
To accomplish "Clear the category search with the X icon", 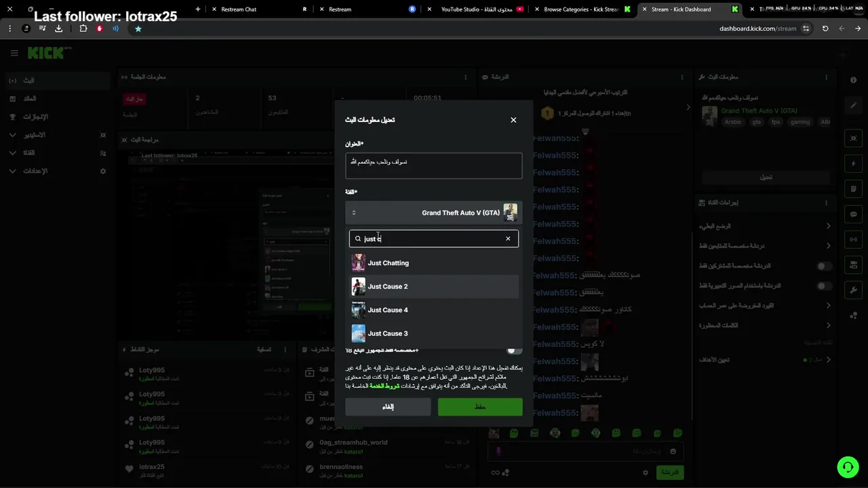I will [x=508, y=239].
